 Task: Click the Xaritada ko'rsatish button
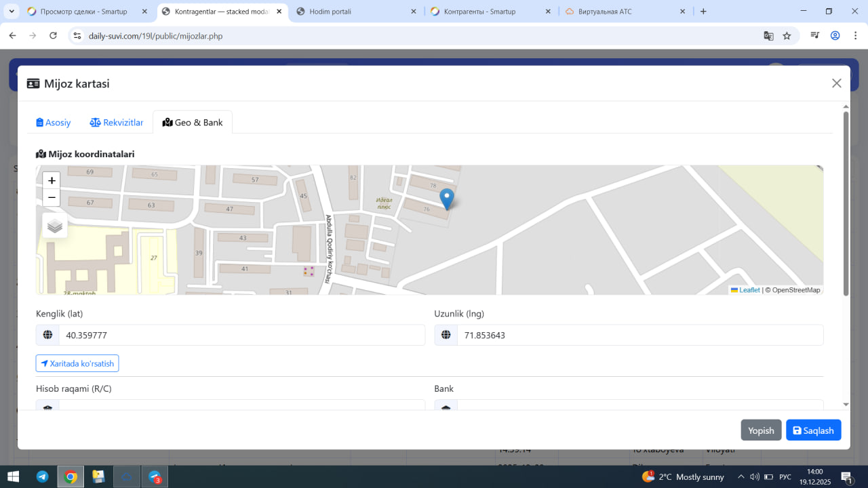click(77, 363)
